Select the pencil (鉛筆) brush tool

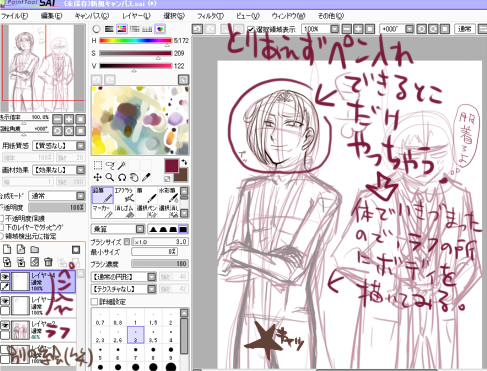pyautogui.click(x=102, y=195)
